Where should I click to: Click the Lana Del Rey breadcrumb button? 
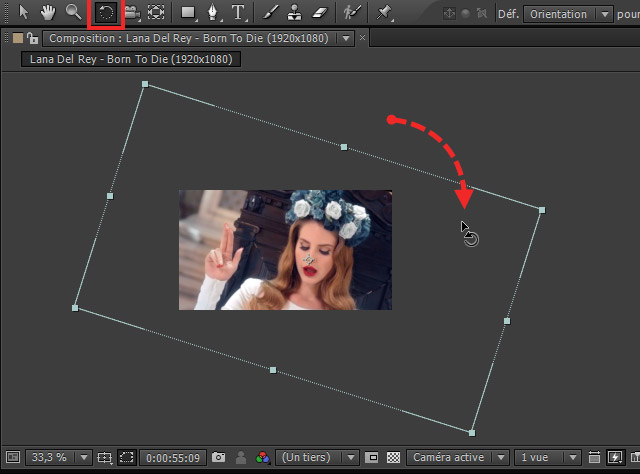coord(131,59)
